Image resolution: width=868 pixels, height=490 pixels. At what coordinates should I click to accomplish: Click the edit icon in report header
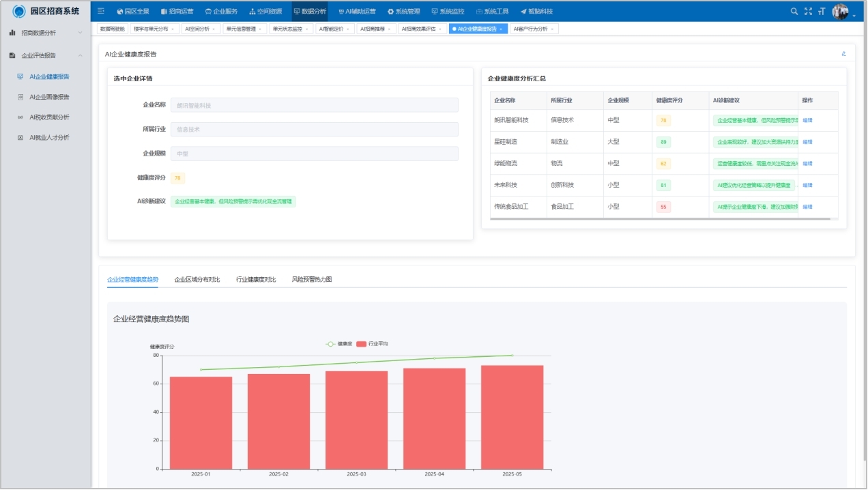coord(843,53)
